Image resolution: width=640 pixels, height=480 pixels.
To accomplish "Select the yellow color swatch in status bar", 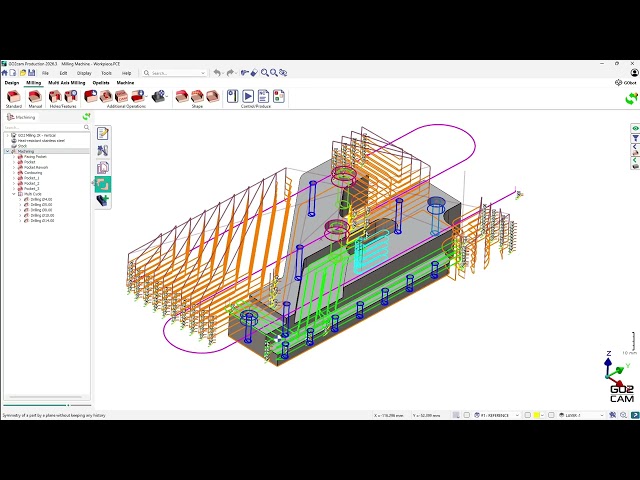I will (536, 415).
